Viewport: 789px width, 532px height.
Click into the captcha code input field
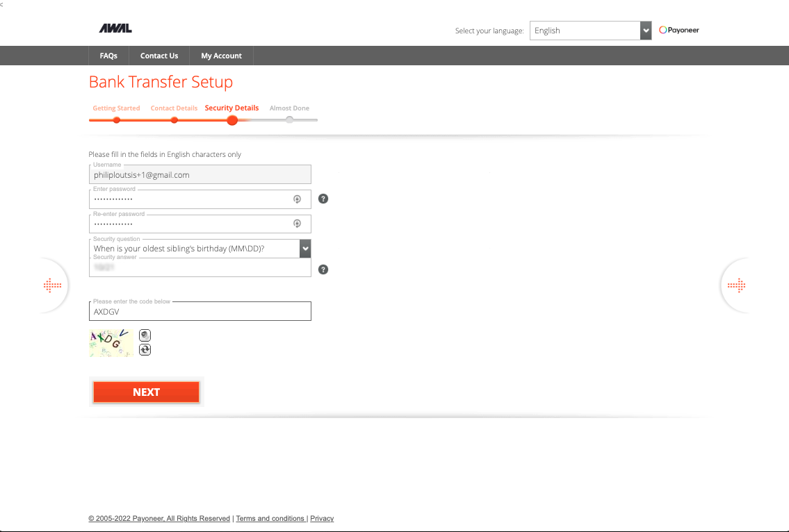click(200, 312)
